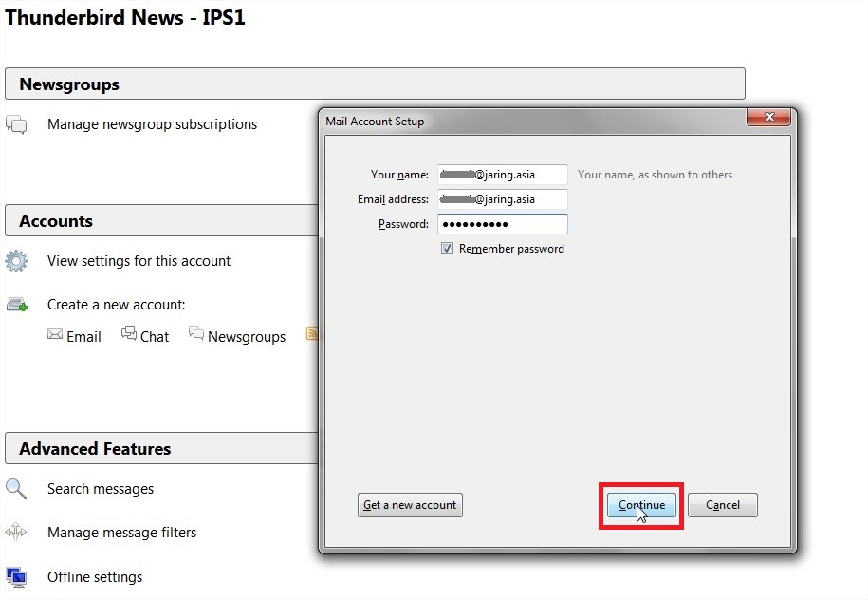Focus the Your name input field
868x600 pixels.
tap(503, 175)
